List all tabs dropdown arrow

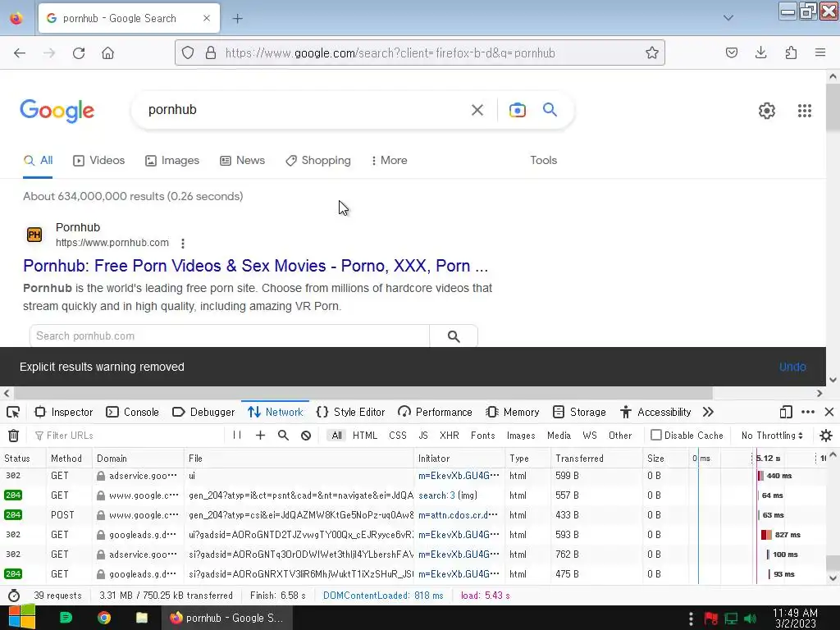[728, 18]
